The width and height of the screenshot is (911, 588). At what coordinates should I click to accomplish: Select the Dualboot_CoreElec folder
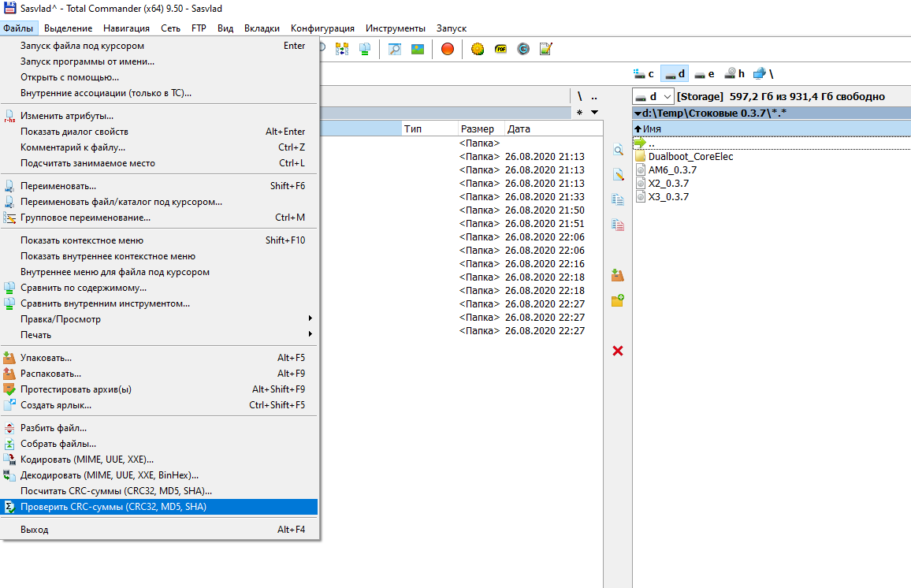[690, 156]
